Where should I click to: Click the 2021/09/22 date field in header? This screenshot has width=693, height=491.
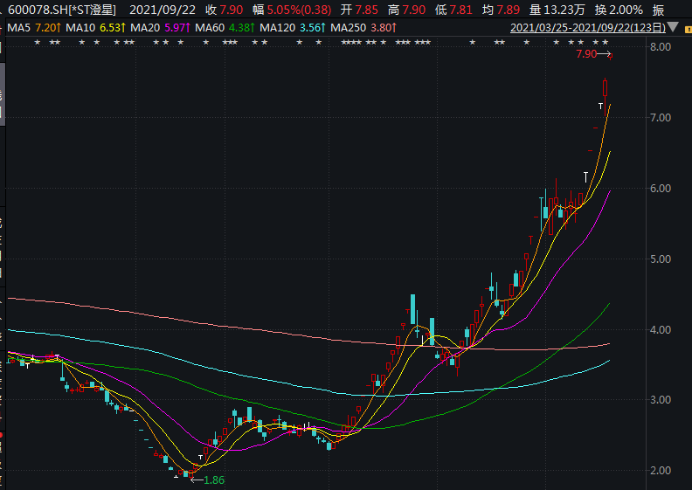coord(163,9)
